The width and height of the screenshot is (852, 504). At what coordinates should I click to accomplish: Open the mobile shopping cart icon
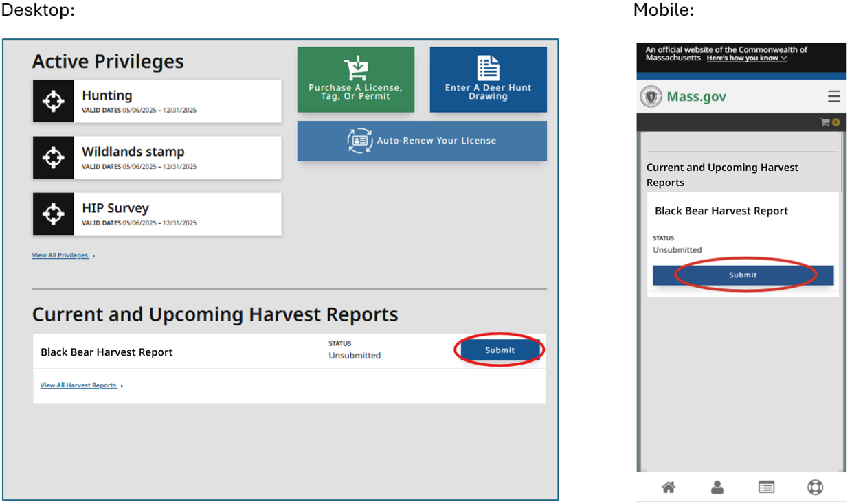click(826, 122)
